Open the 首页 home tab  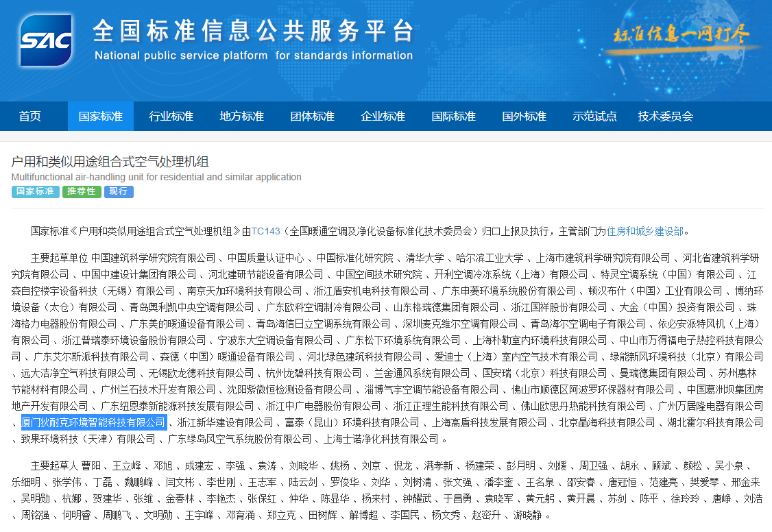pyautogui.click(x=30, y=116)
